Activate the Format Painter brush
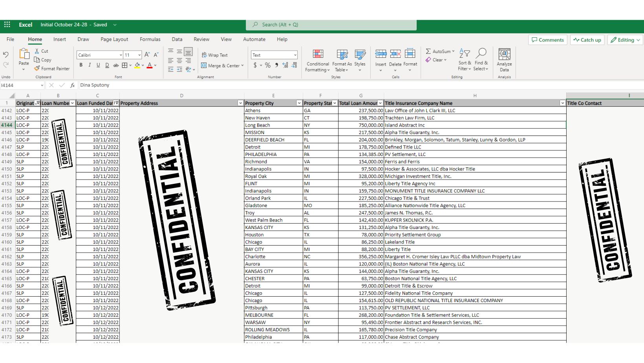Viewport: 644px width, 363px height. click(37, 68)
